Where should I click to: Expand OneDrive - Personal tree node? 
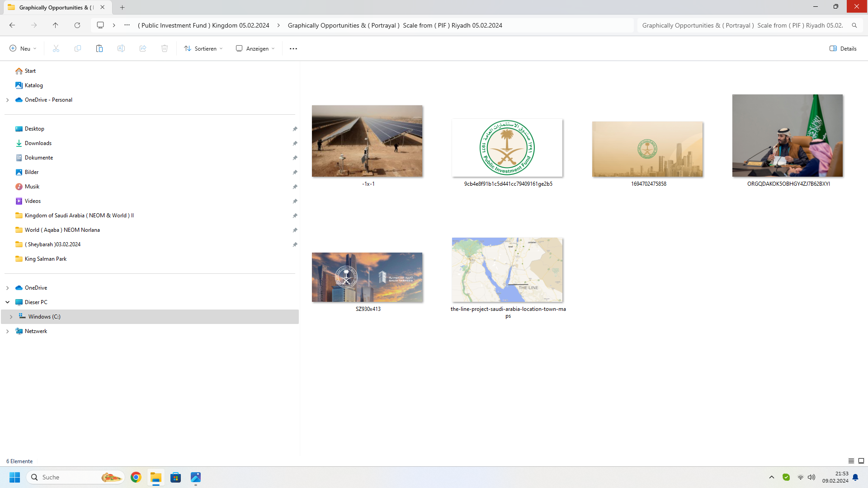click(8, 100)
